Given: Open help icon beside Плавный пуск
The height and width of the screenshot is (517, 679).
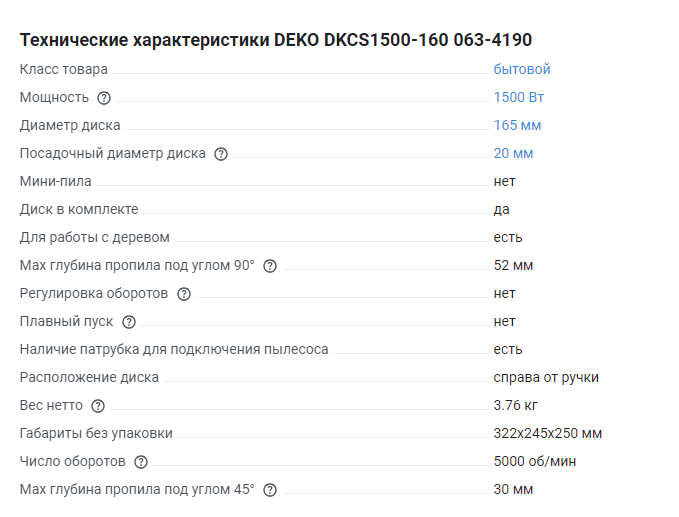Looking at the screenshot, I should tap(129, 322).
